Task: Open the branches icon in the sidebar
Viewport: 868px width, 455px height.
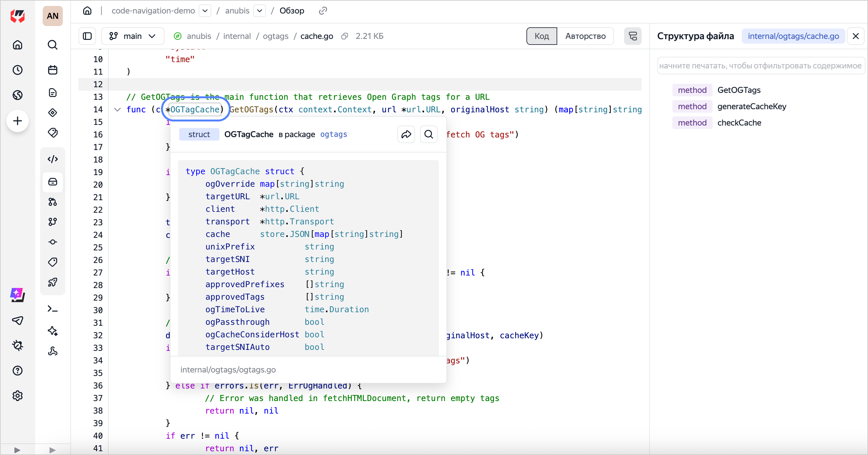Action: (x=52, y=222)
